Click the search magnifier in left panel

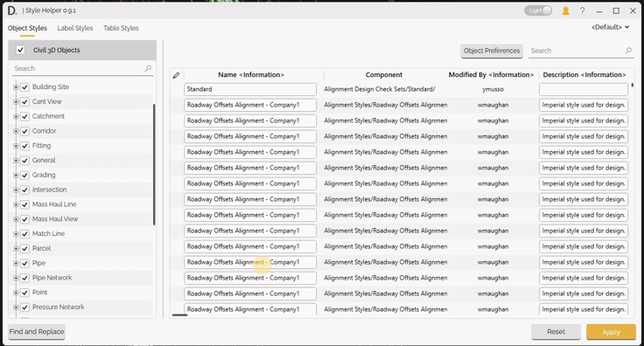[148, 68]
